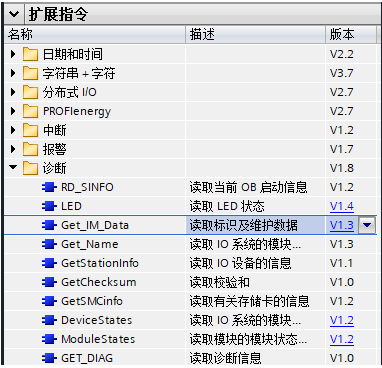The width and height of the screenshot is (382, 368).
Task: Expand the 字符串 + 字符 folder arrow
Action: 13,73
